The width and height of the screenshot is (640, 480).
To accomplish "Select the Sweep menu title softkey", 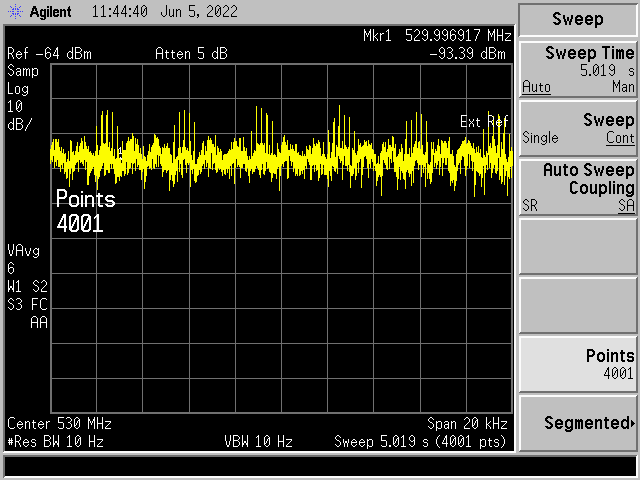I will [x=578, y=19].
